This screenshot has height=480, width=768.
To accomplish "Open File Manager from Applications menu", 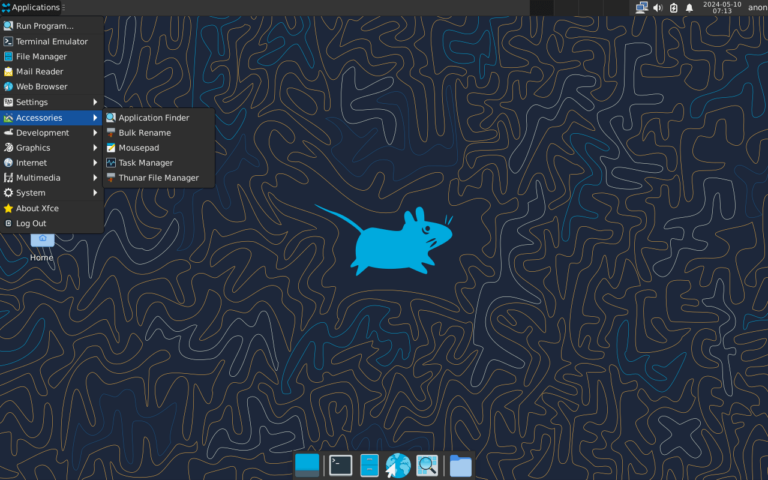I will (x=52, y=56).
